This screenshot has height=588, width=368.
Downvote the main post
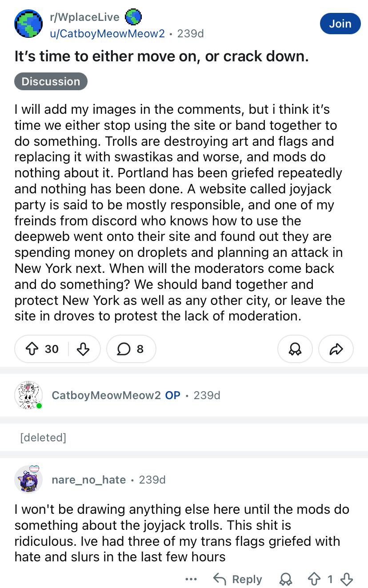[x=83, y=349]
